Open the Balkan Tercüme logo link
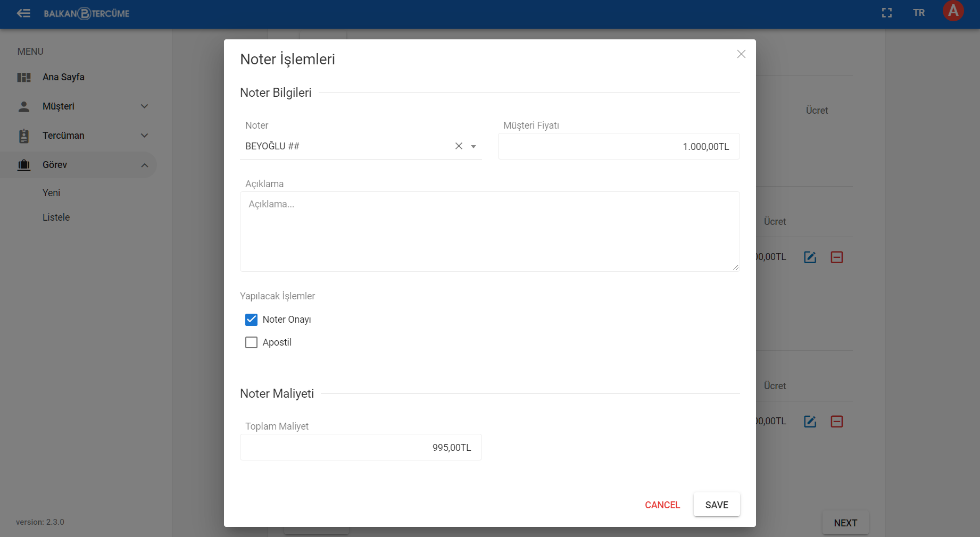 click(87, 13)
